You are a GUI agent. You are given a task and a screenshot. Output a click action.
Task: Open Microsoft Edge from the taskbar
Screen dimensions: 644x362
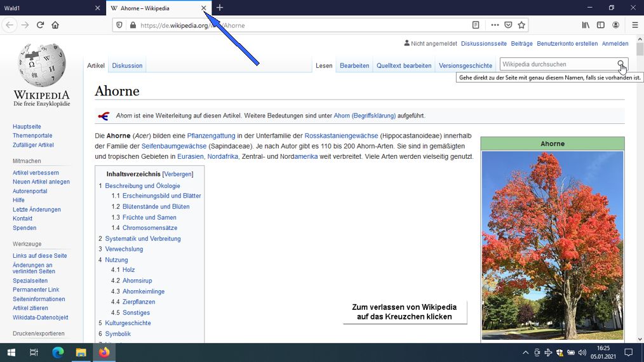[58, 352]
